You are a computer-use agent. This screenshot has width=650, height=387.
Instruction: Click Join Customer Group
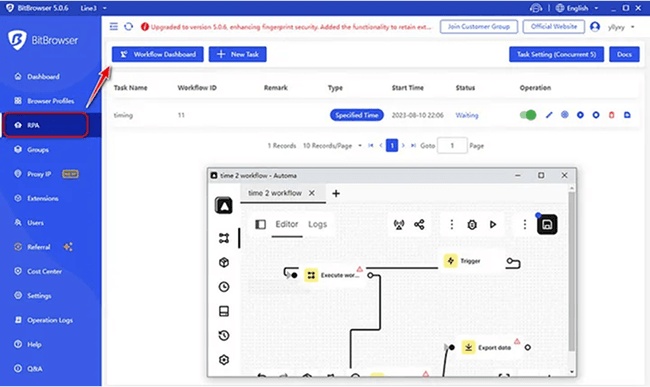coord(479,27)
